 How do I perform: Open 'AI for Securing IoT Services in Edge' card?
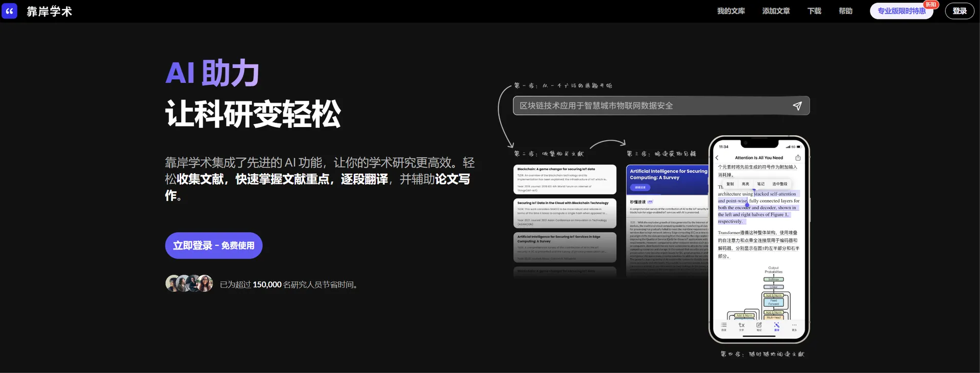tap(565, 247)
